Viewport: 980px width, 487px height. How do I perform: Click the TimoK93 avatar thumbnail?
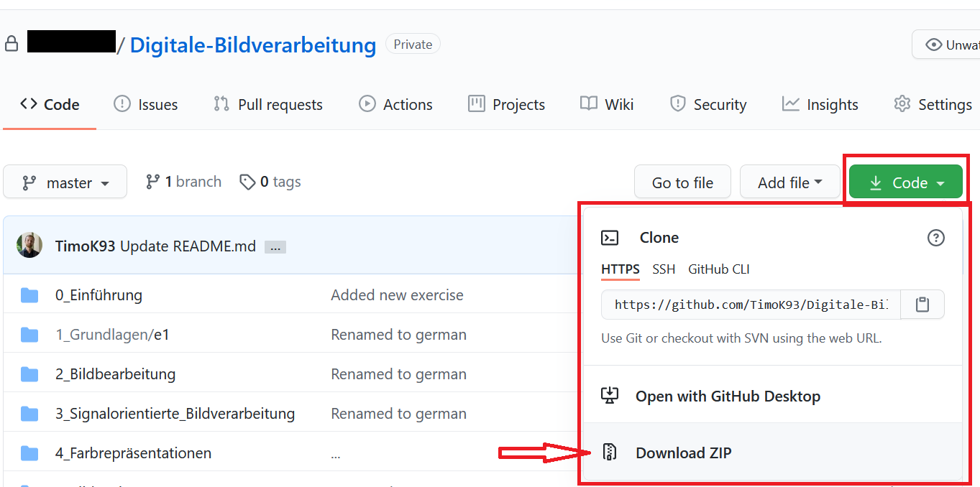pyautogui.click(x=29, y=246)
